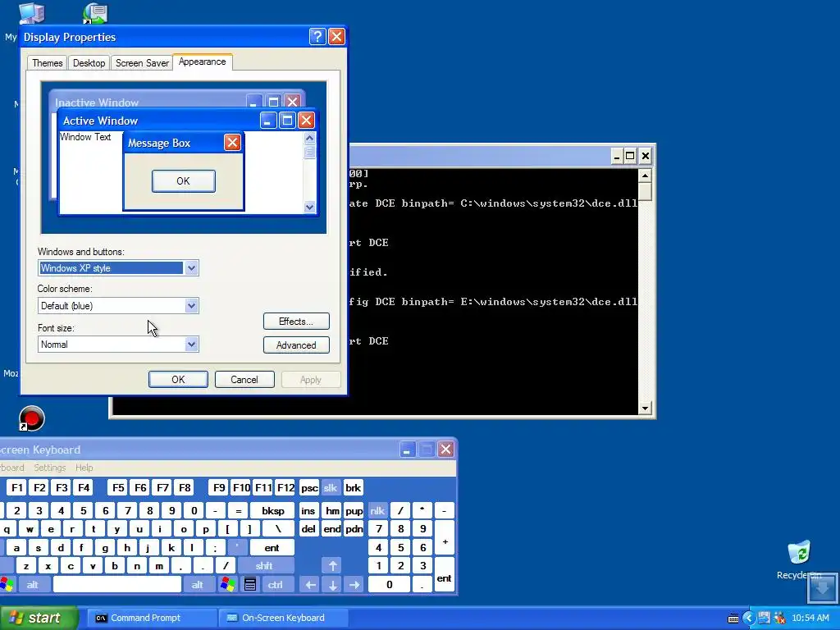Click the brk break key
Image resolution: width=840 pixels, height=630 pixels.
353,487
